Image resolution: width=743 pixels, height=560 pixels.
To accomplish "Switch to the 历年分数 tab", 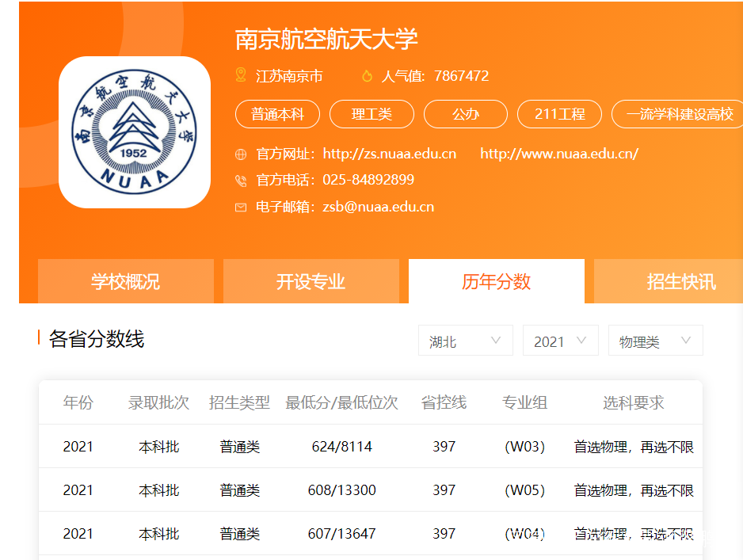I will tap(496, 281).
